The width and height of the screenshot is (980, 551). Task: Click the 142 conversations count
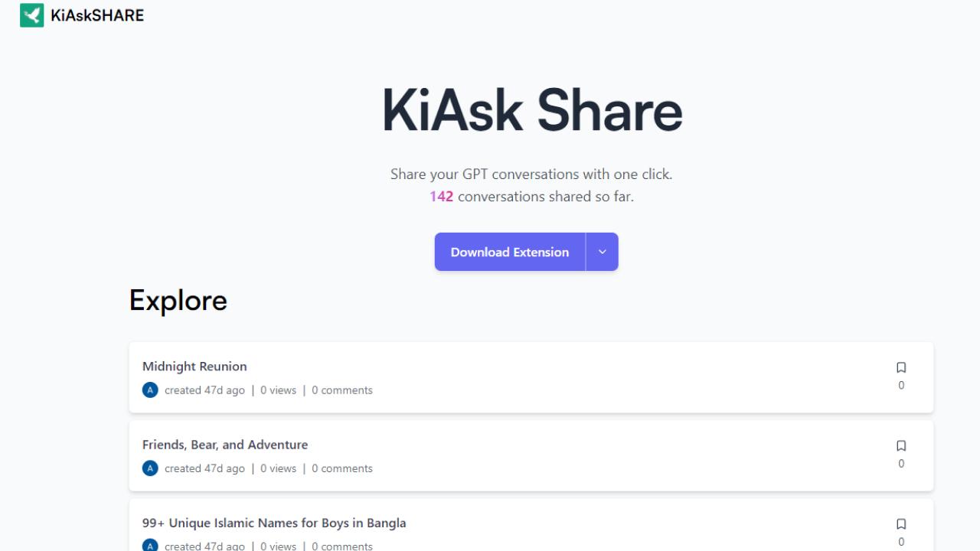tap(441, 197)
